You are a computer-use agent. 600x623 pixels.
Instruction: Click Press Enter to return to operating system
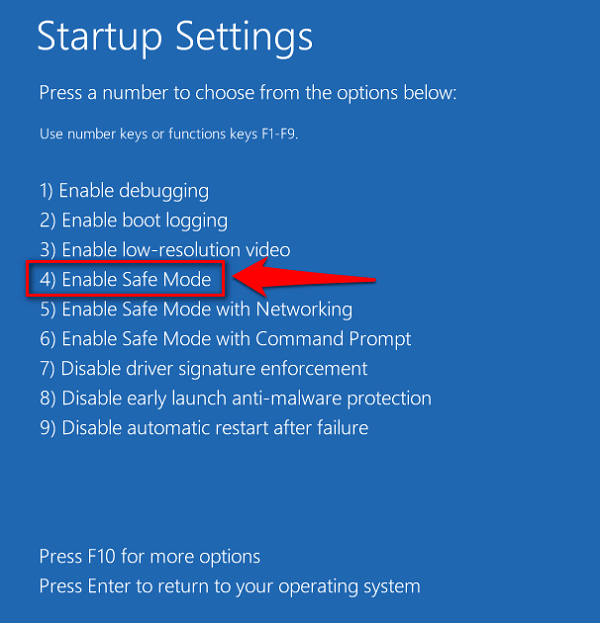click(x=230, y=586)
